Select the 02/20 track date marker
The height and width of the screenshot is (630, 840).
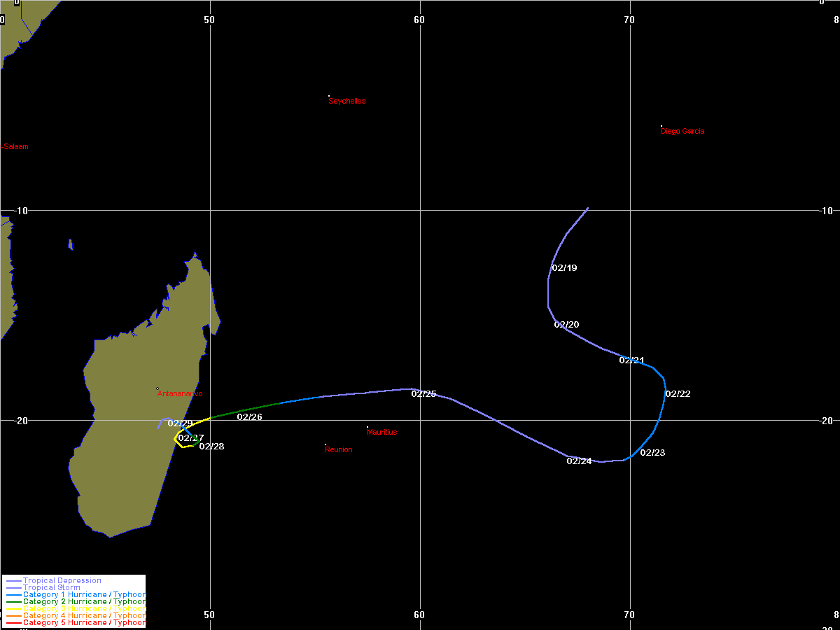point(566,325)
